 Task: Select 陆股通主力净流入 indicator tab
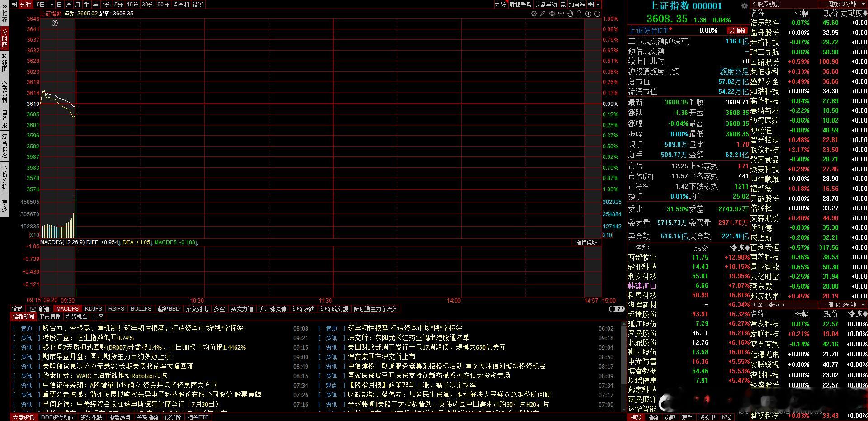point(375,309)
